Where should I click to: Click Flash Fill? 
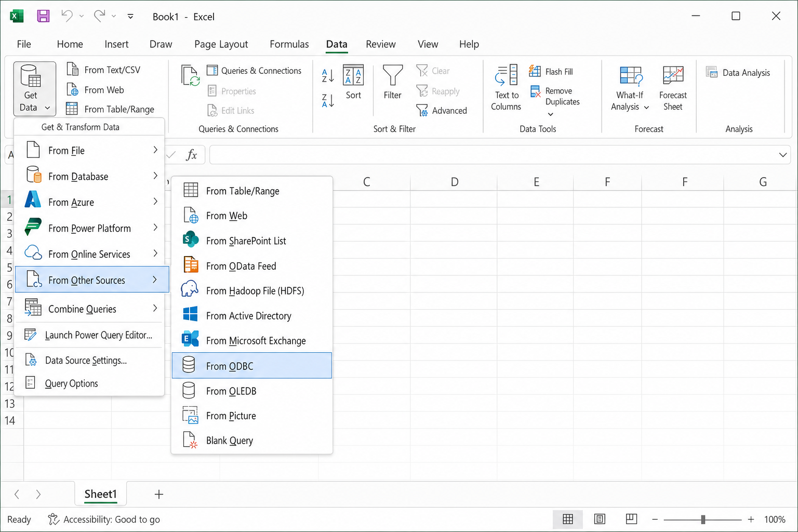pos(551,71)
